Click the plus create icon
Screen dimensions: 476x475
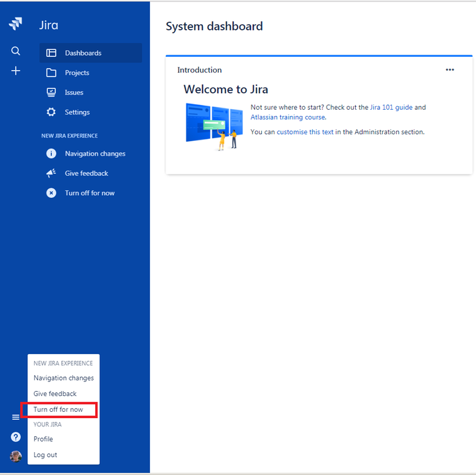point(15,71)
